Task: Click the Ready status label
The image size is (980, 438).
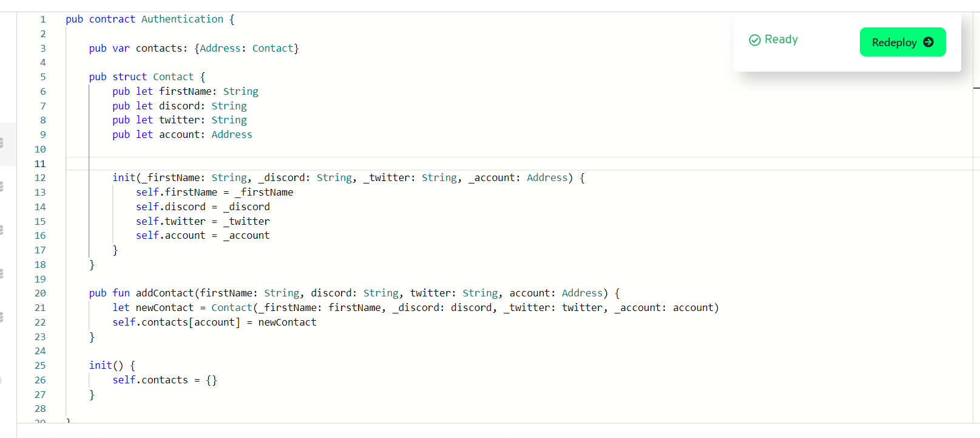Action: click(781, 39)
